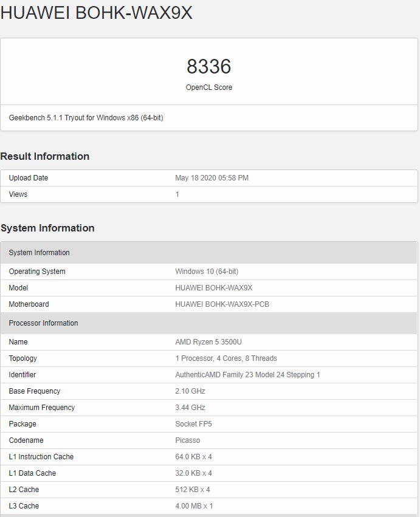
Task: Click the Views count value 1
Action: 177,194
